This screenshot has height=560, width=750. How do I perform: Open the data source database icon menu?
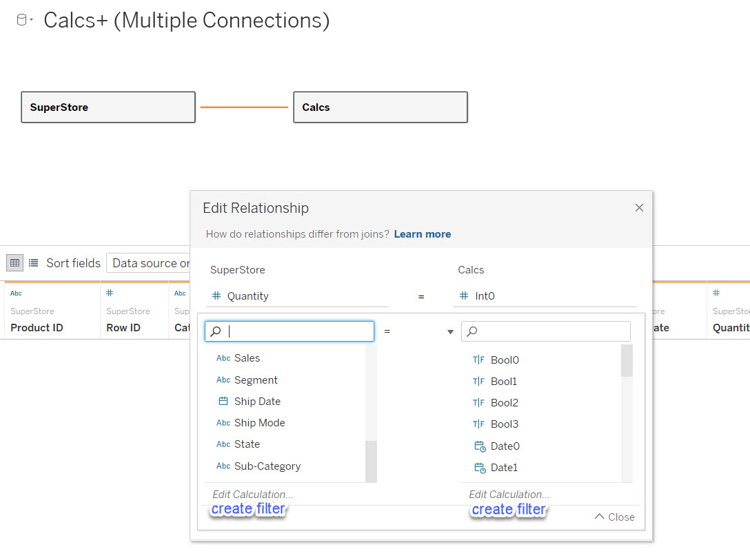[24, 20]
